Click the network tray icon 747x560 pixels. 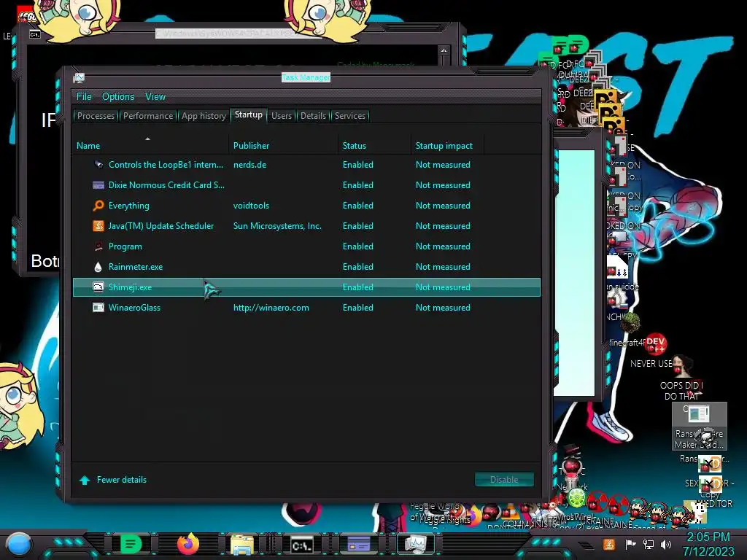click(649, 544)
